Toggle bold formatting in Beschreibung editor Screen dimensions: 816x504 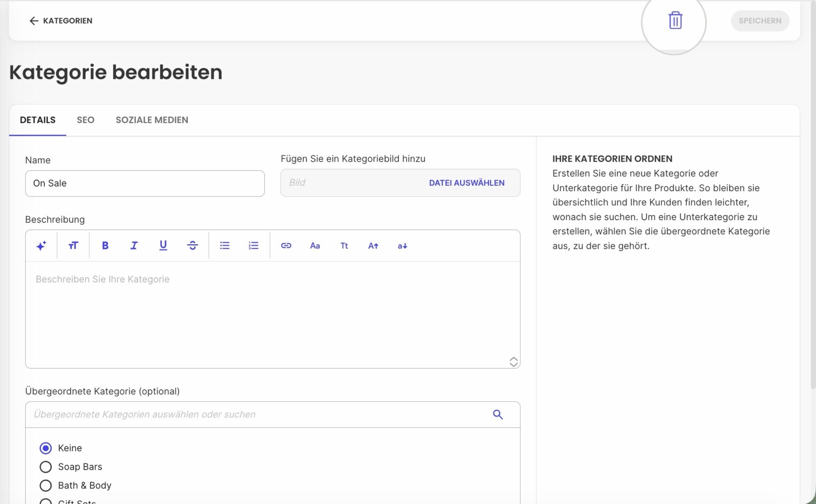tap(105, 245)
